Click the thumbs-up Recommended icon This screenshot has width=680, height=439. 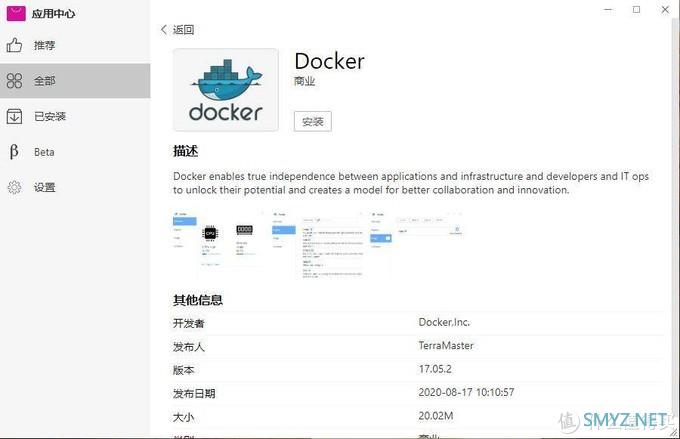[14, 45]
